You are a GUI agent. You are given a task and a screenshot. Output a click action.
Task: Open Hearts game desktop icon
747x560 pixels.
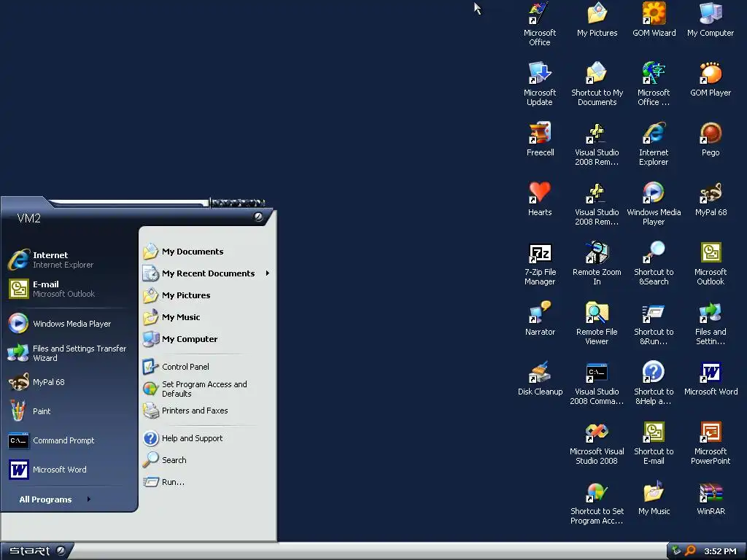[540, 200]
